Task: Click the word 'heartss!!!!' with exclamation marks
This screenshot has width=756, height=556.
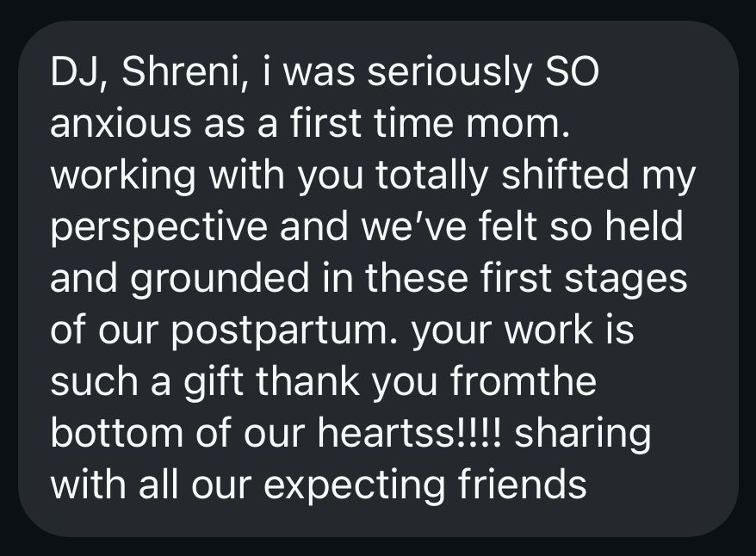Action: click(x=410, y=433)
